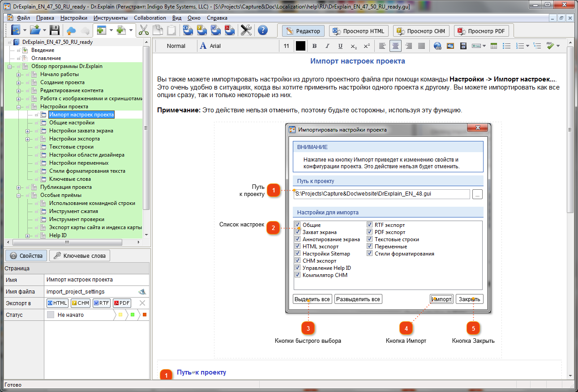Click the New project toolbar icon
The width and height of the screenshot is (578, 392).
click(x=16, y=30)
